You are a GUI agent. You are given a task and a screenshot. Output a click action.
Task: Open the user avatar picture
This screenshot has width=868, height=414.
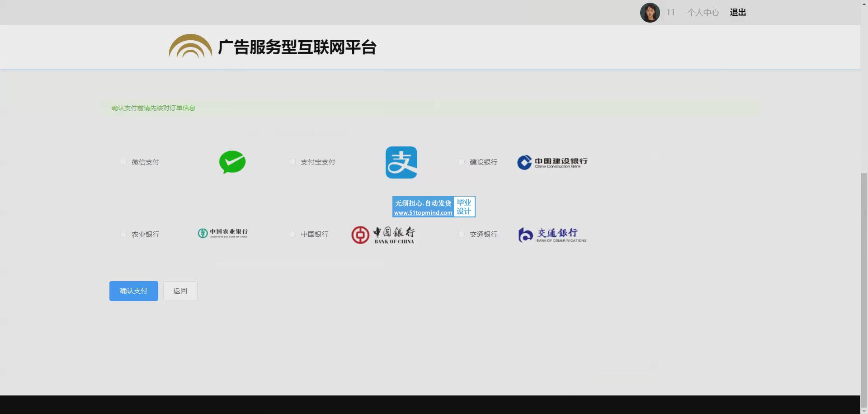coord(650,13)
